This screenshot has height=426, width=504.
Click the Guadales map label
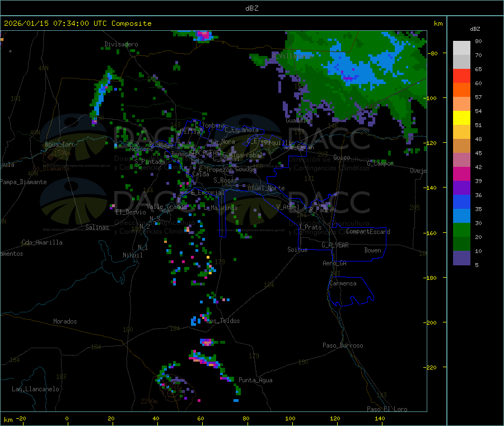pyautogui.click(x=299, y=120)
